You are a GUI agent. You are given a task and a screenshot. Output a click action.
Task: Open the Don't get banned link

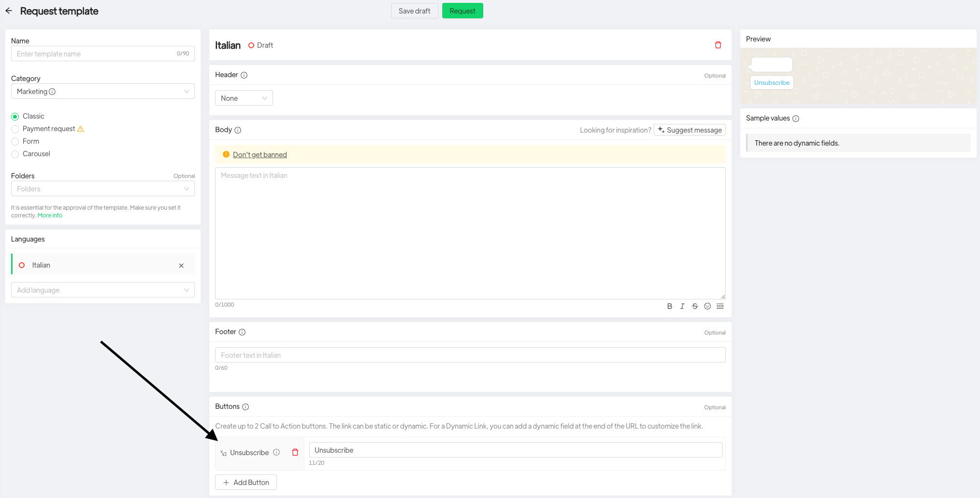(x=259, y=155)
